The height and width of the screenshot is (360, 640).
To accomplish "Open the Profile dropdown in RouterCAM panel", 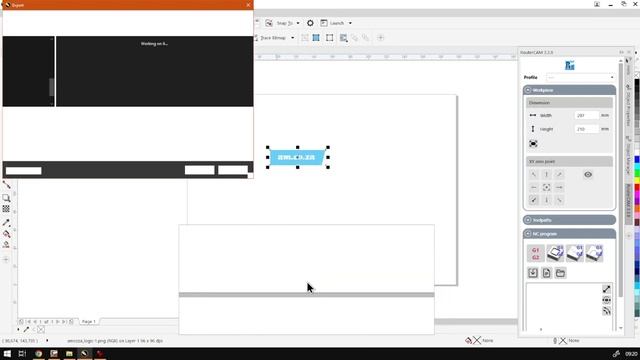I will (x=580, y=77).
